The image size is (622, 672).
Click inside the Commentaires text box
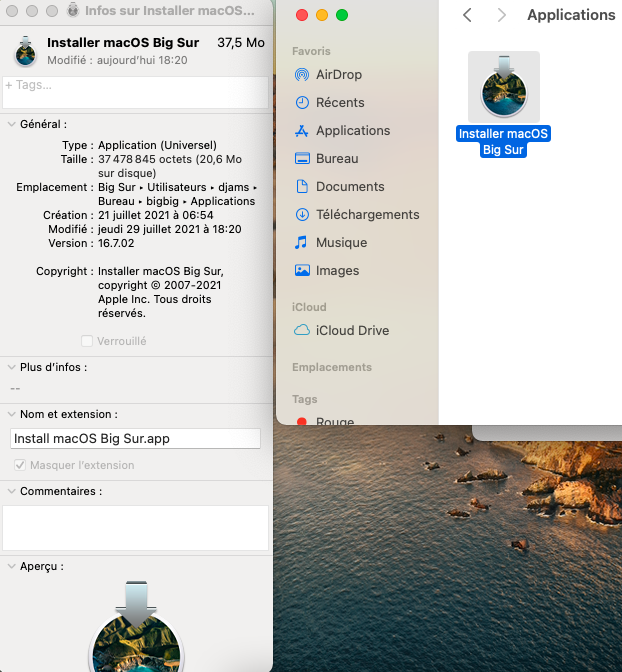point(135,528)
